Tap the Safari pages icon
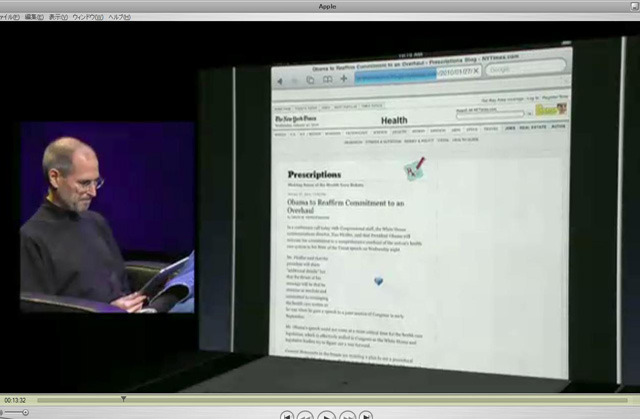The width and height of the screenshot is (640, 419). click(x=310, y=77)
